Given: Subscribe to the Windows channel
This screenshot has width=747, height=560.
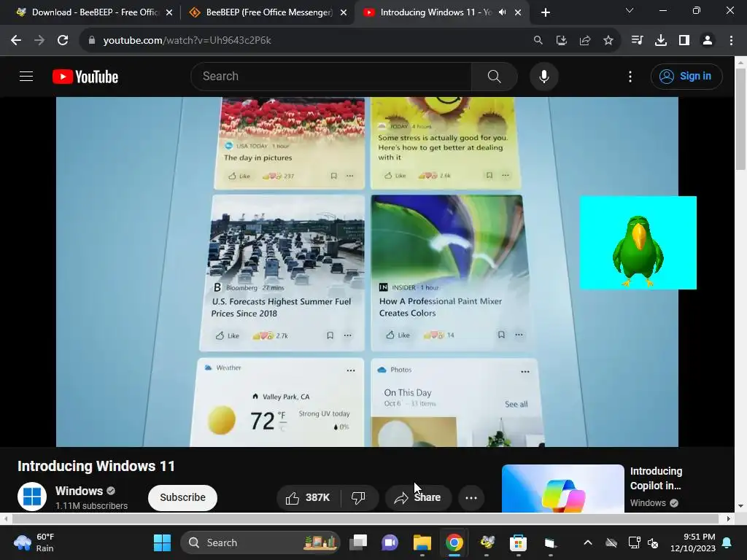Looking at the screenshot, I should pos(182,497).
